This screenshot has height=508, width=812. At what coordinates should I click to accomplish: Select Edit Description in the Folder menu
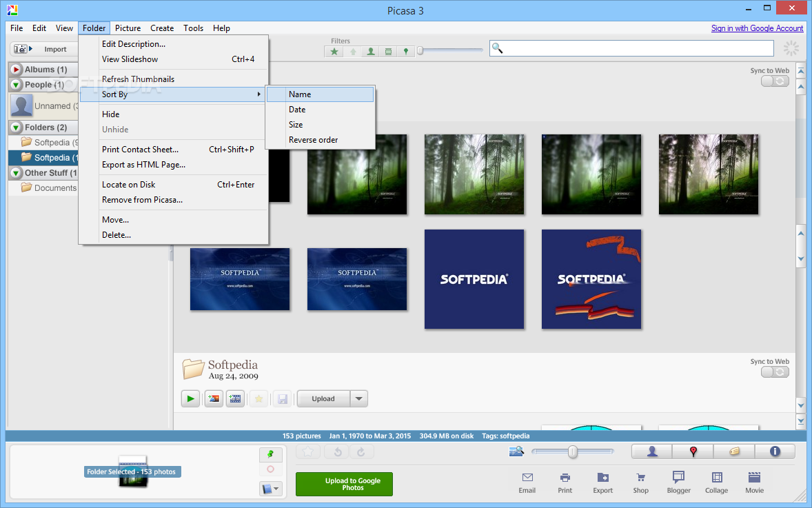(174, 44)
